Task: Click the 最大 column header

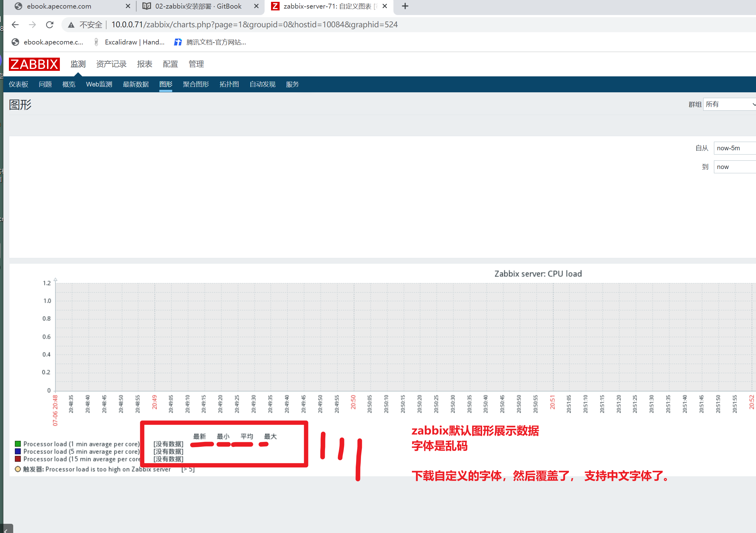Action: point(271,436)
